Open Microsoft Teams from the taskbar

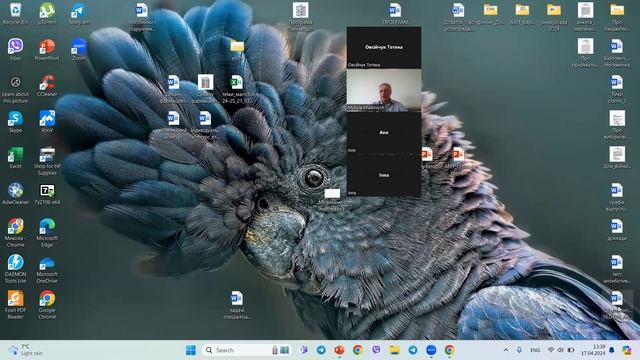pos(304,350)
